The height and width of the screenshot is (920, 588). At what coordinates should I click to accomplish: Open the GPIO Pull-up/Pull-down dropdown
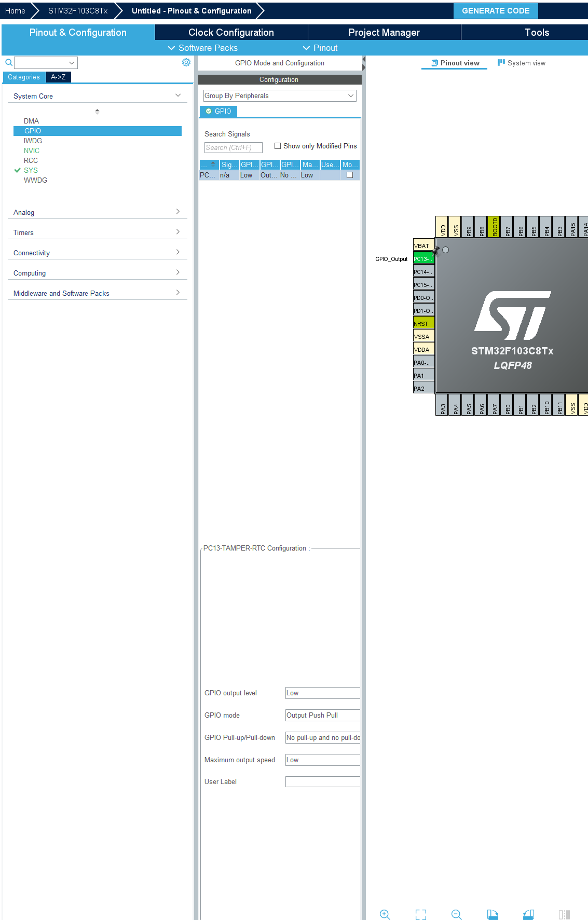coord(323,737)
